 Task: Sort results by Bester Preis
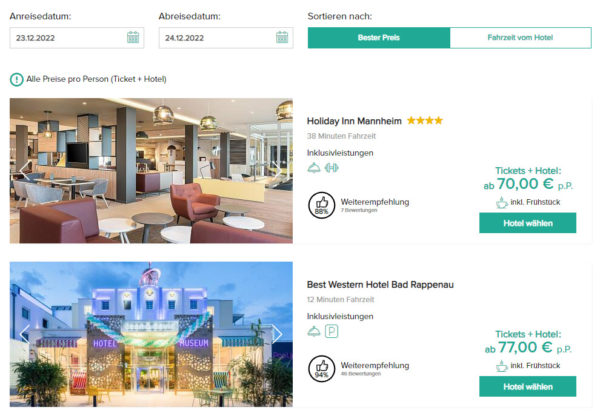coord(379,38)
